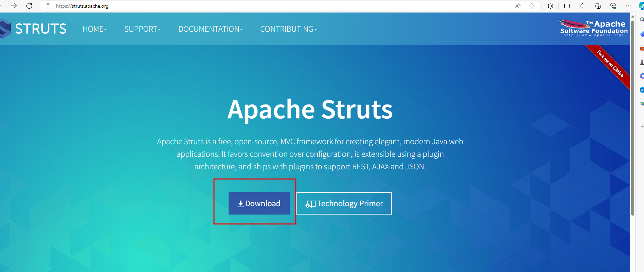The image size is (644, 272).
Task: Click the vertical scrollbar thumb
Action: (633, 118)
